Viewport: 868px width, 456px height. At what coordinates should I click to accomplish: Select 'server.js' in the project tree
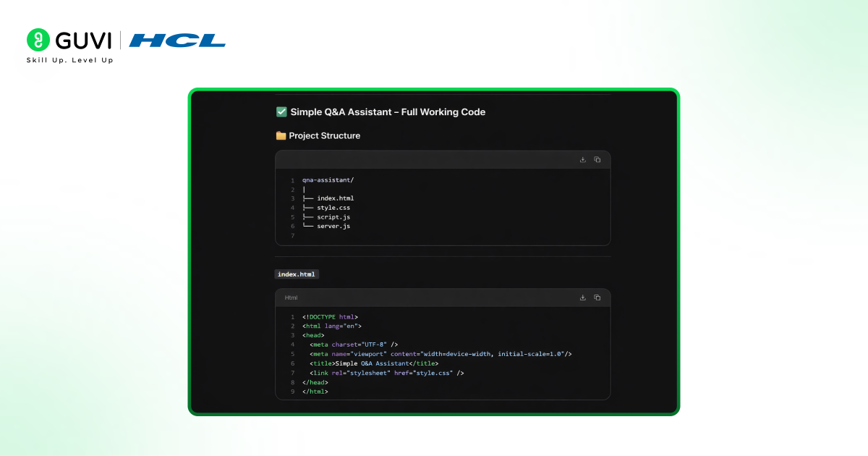tap(333, 227)
